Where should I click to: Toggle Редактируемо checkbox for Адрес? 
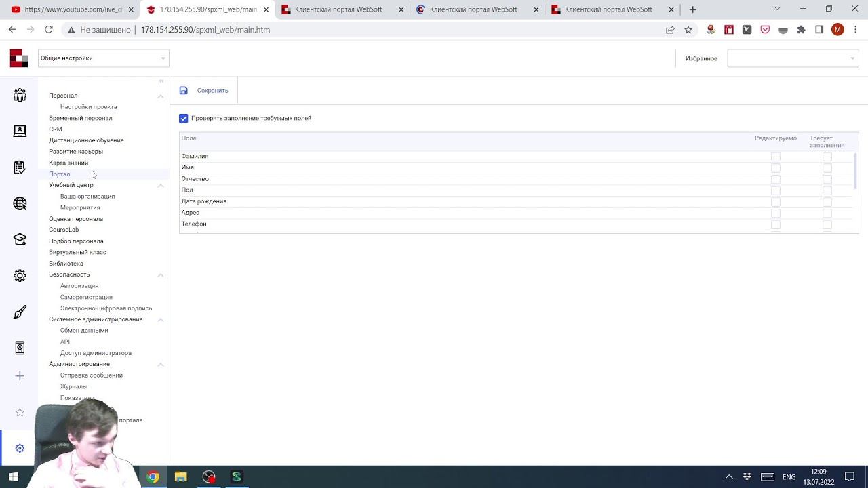(776, 213)
